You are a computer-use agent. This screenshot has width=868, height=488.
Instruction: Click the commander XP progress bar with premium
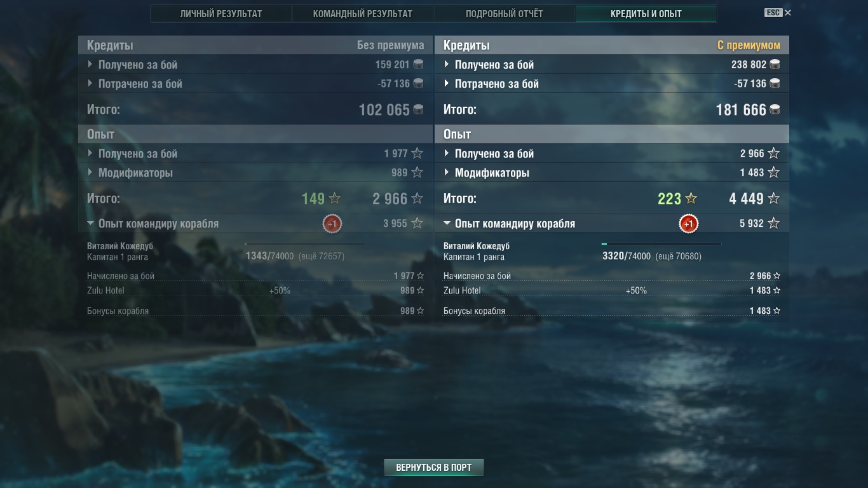[x=661, y=244]
